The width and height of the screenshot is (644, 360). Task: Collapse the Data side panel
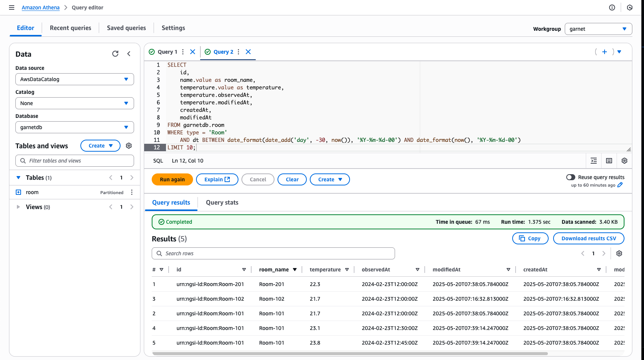(129, 54)
